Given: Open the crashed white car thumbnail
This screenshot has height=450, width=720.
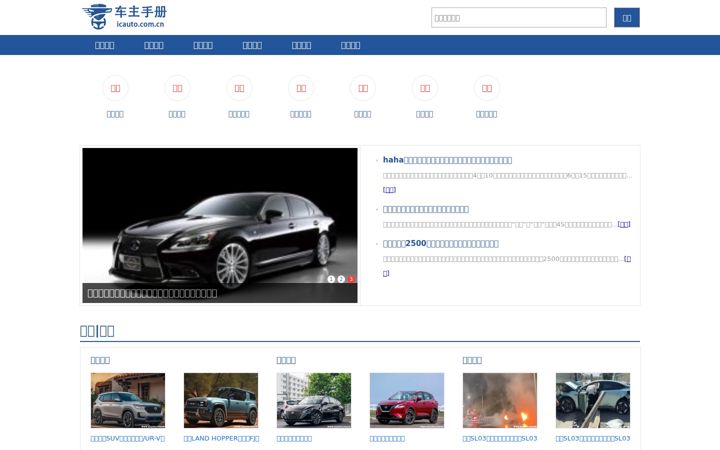Looking at the screenshot, I should (593, 400).
